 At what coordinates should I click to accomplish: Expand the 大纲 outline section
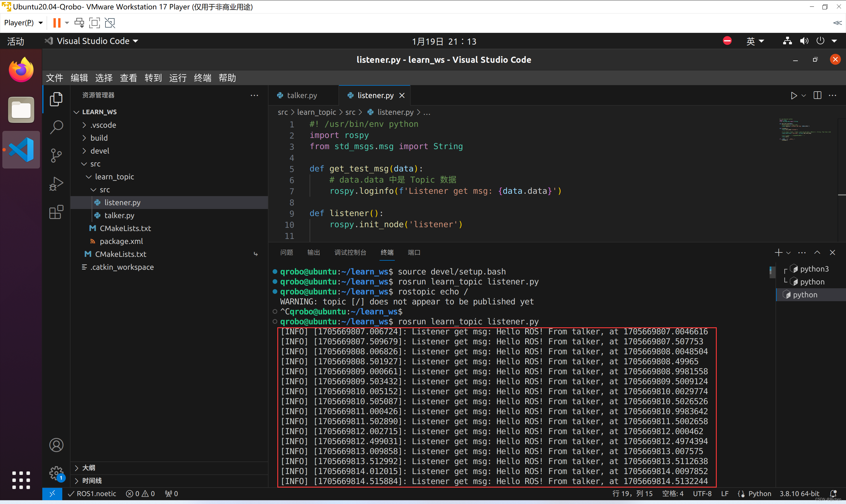coord(76,468)
